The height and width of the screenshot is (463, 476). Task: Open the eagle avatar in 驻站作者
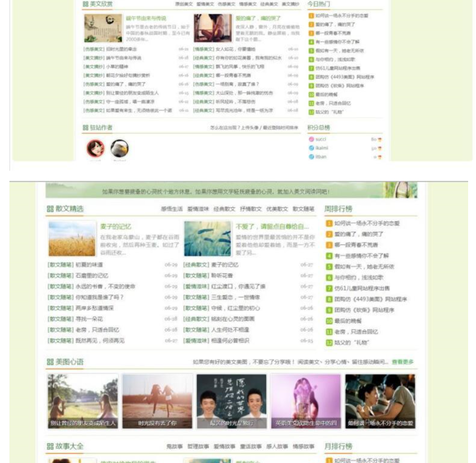(x=120, y=148)
